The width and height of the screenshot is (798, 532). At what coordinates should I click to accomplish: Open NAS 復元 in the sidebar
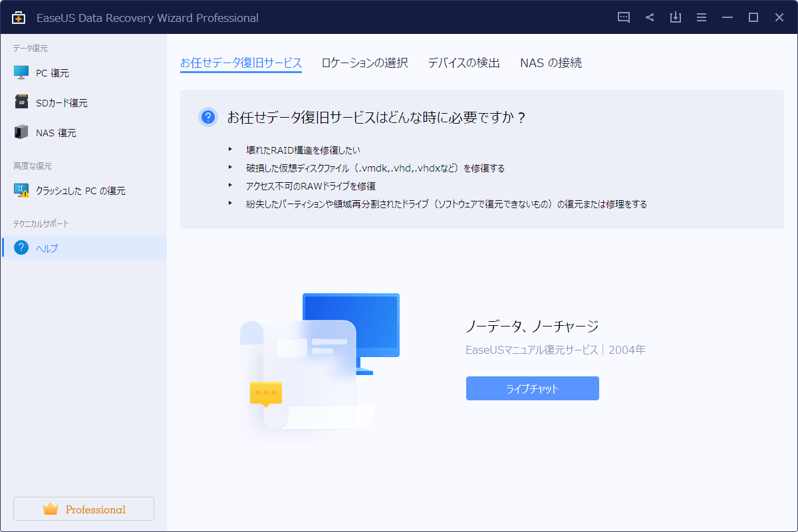[83, 132]
